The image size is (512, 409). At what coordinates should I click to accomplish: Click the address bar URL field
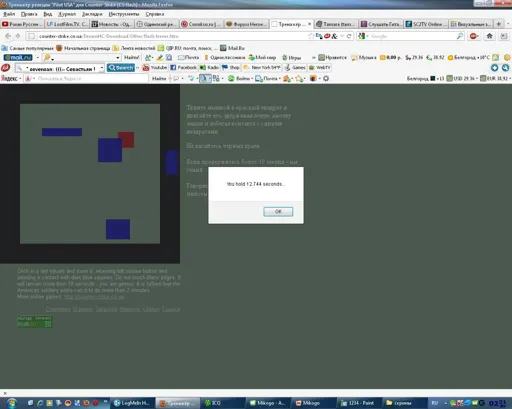tap(173, 36)
